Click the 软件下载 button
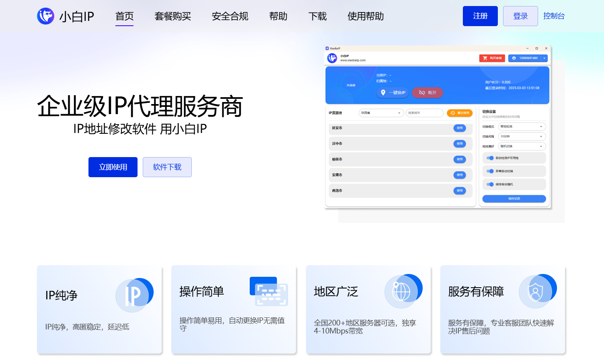This screenshot has width=604, height=364. (167, 167)
